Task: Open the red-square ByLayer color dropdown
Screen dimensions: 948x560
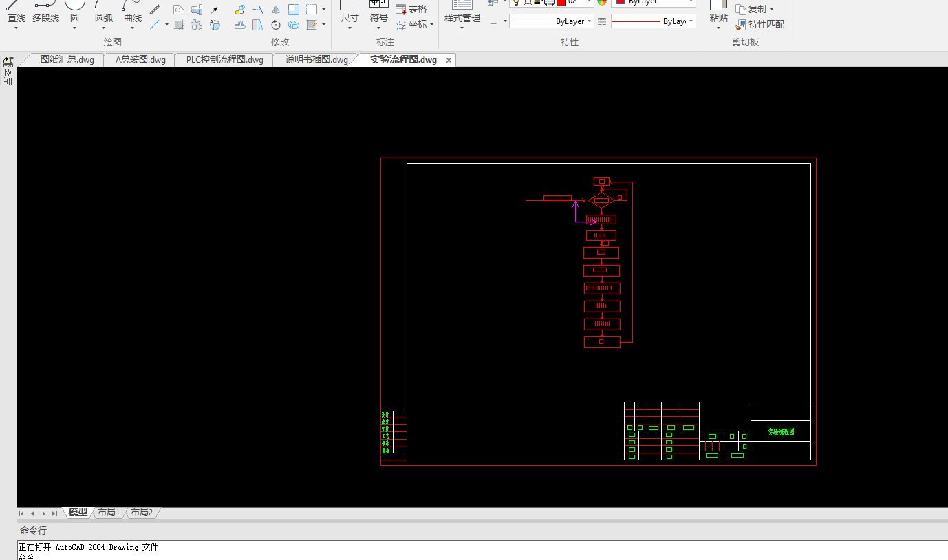Action: tap(654, 3)
